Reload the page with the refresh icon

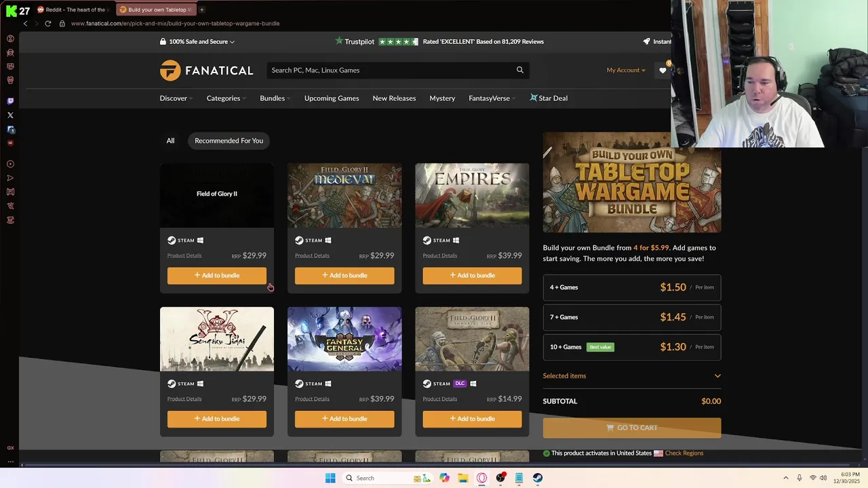(47, 23)
